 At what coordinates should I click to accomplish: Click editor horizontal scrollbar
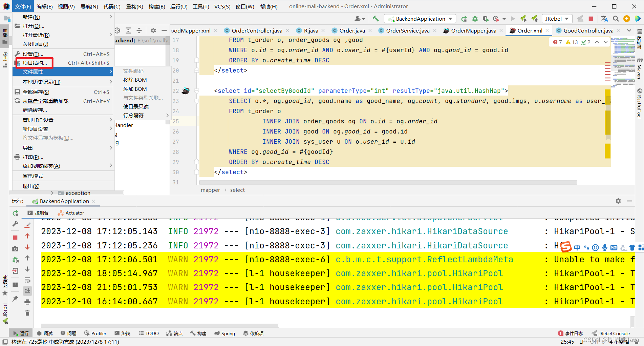(388, 182)
